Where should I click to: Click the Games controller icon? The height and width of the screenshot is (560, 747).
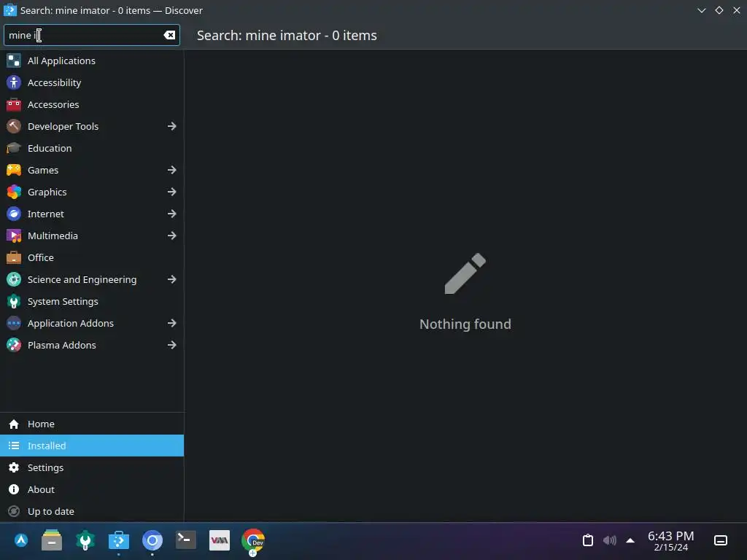[14, 170]
